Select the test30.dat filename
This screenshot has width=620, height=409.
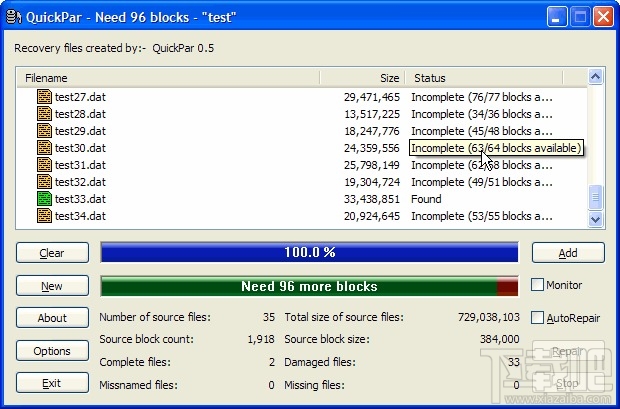[x=80, y=148]
